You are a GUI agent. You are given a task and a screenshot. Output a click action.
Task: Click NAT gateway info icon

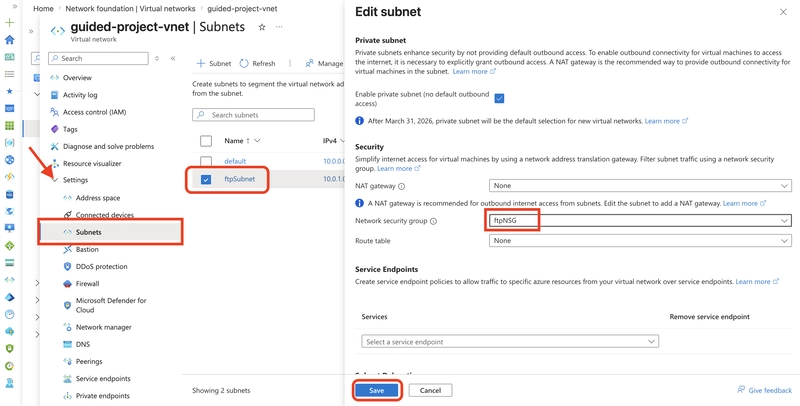[x=402, y=186]
